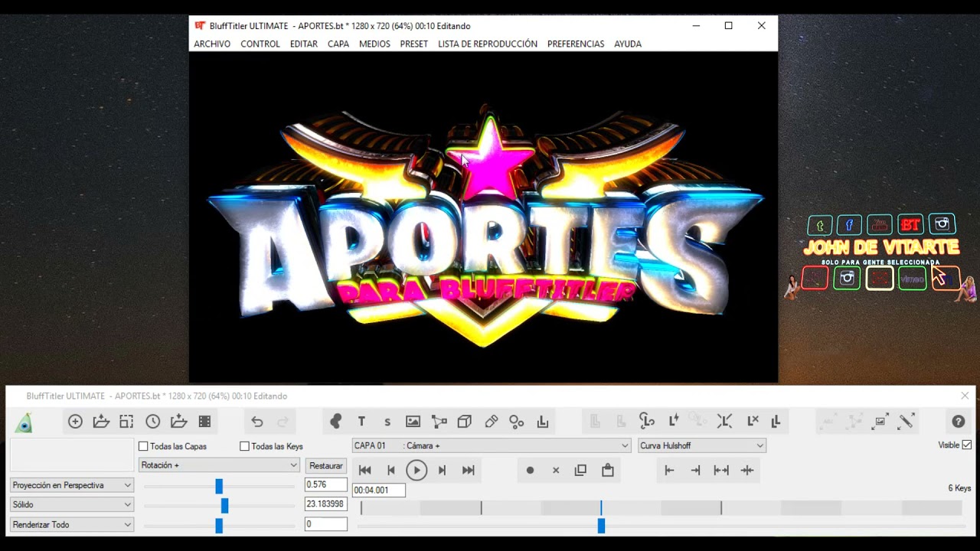Click the black blob-shaped layer icon
This screenshot has height=551, width=980.
click(x=335, y=422)
